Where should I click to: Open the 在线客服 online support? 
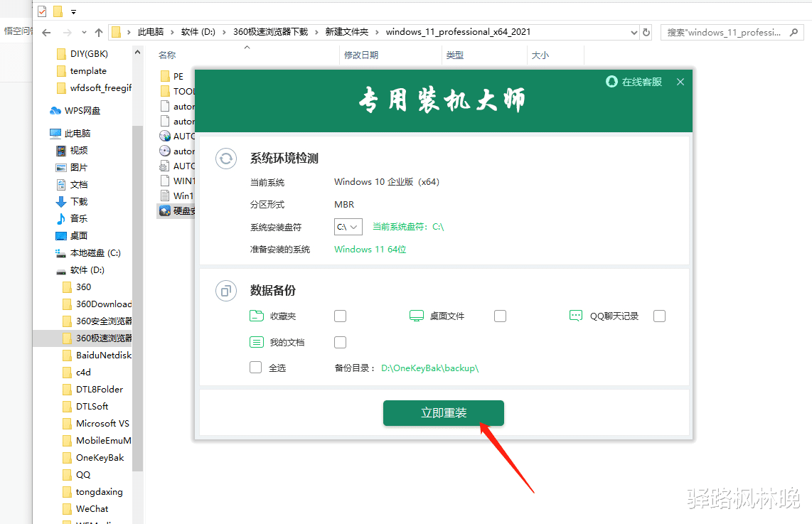point(633,82)
